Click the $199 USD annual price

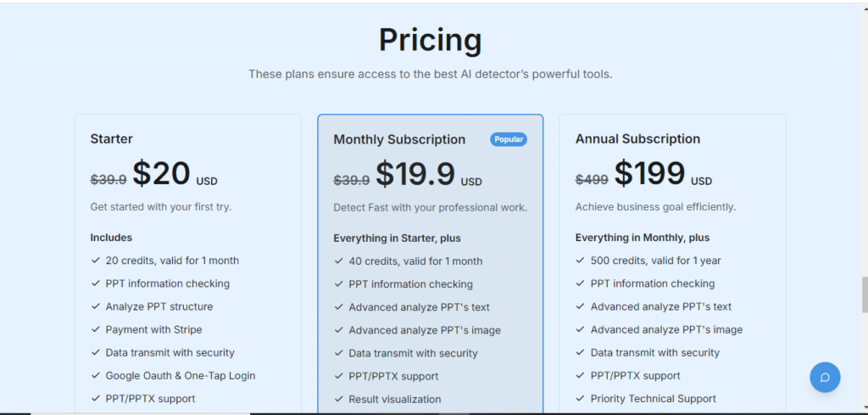click(663, 173)
